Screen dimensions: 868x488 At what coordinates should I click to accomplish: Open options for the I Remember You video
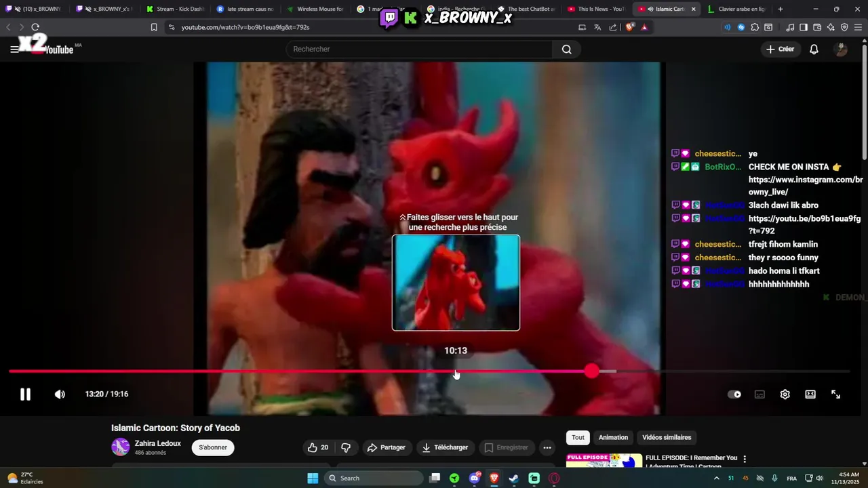click(x=745, y=460)
